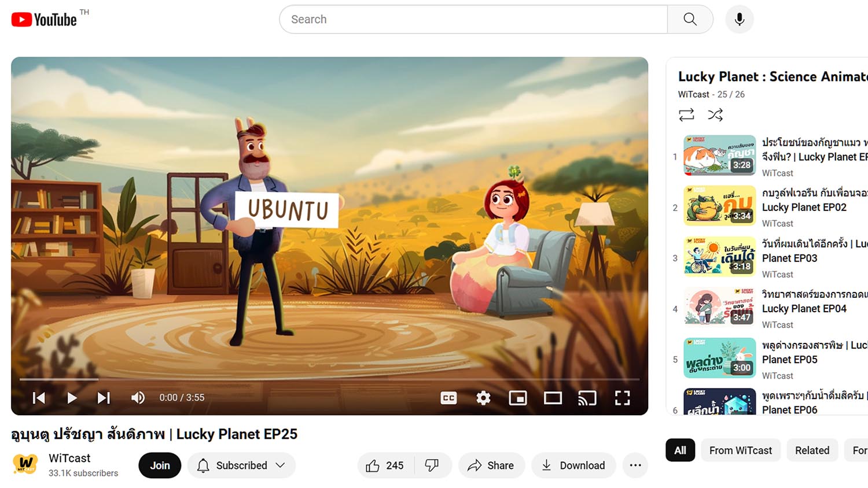Play the video
Viewport: 868px width, 488px height.
(x=72, y=398)
